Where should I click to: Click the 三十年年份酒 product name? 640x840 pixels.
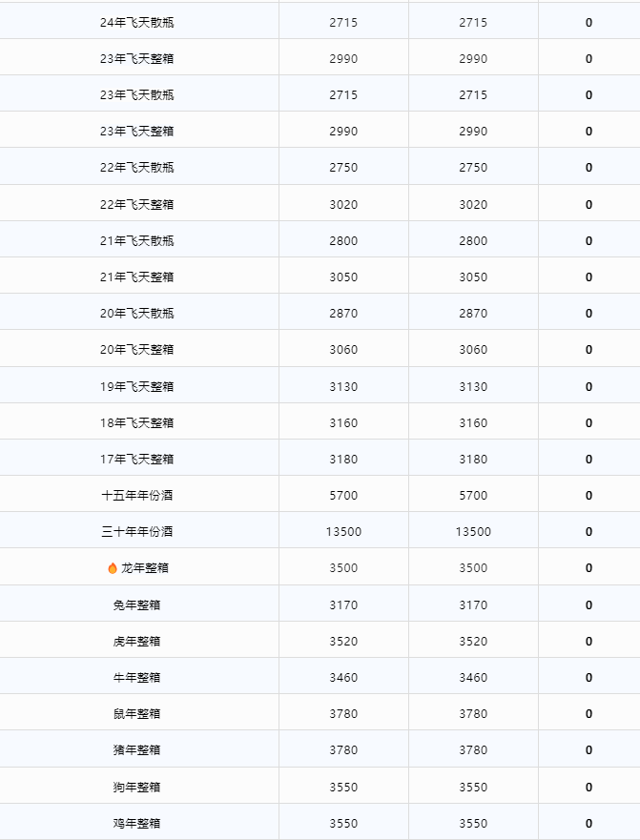137,531
